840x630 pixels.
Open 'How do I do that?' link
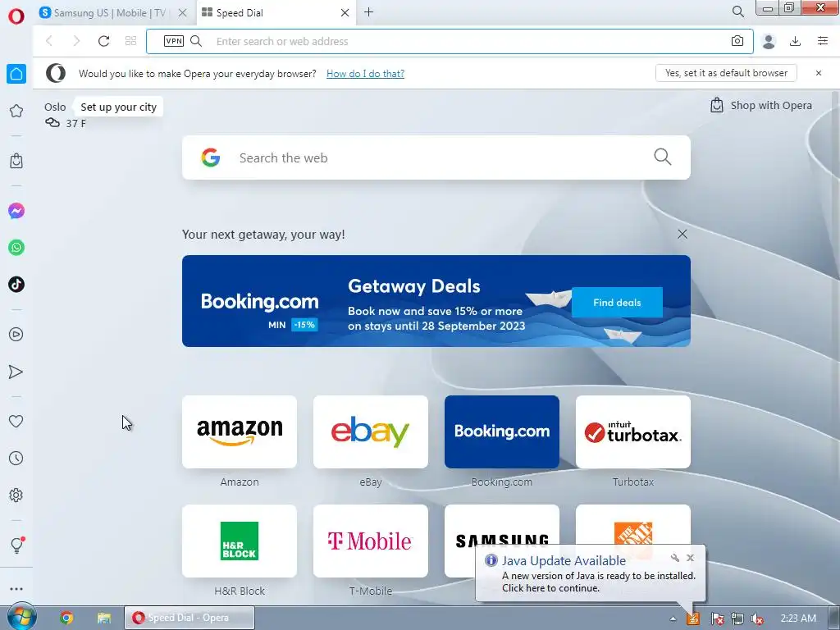tap(365, 74)
